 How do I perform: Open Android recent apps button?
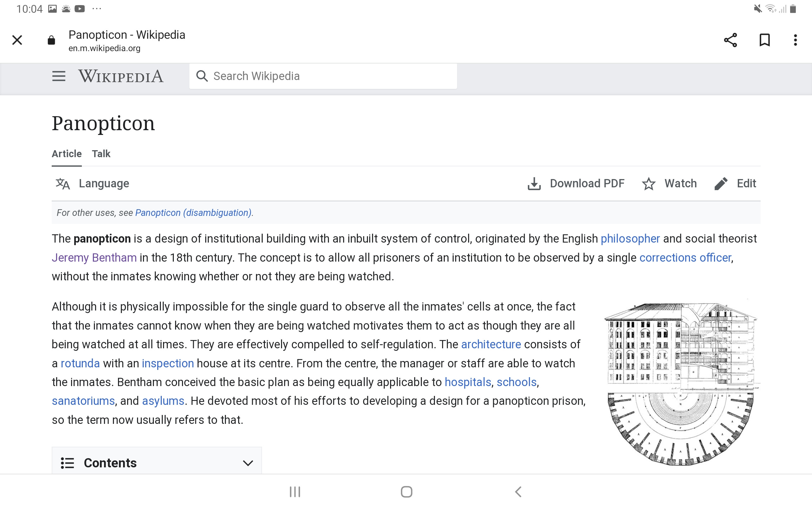coord(295,492)
